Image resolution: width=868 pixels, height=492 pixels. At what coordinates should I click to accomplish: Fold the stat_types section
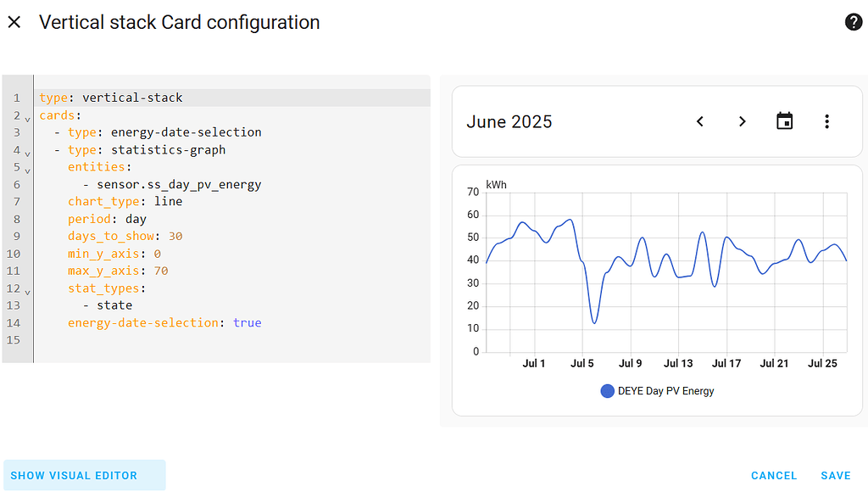pos(27,291)
